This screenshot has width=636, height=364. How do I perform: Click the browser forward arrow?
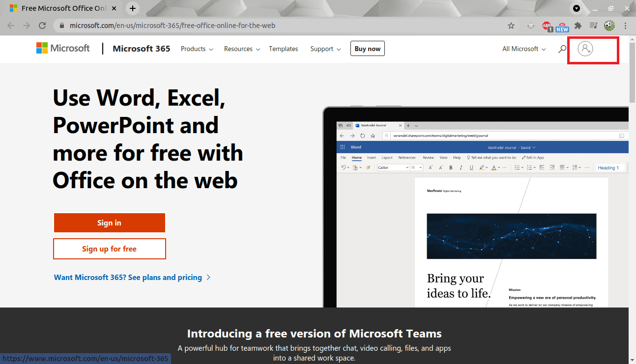(x=27, y=26)
